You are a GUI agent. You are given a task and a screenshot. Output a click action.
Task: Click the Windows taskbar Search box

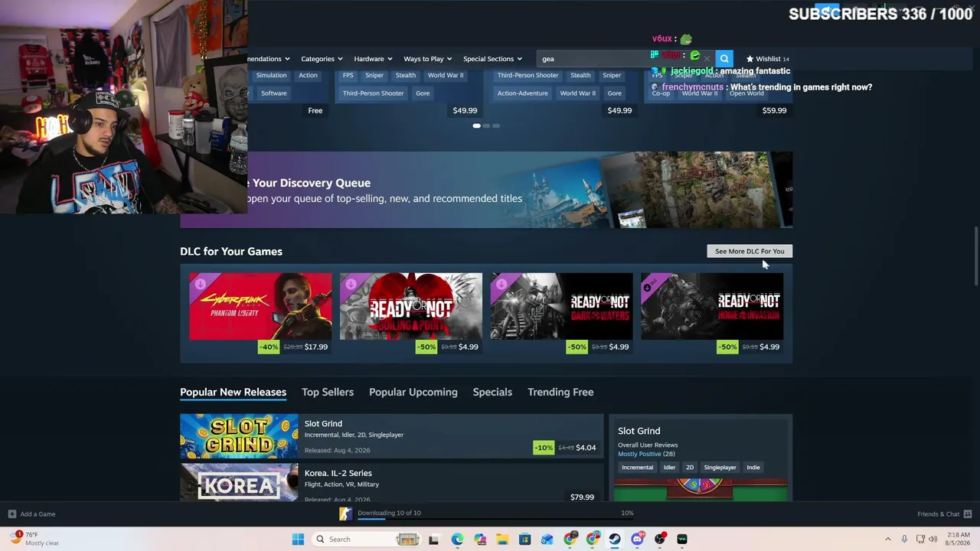[366, 540]
